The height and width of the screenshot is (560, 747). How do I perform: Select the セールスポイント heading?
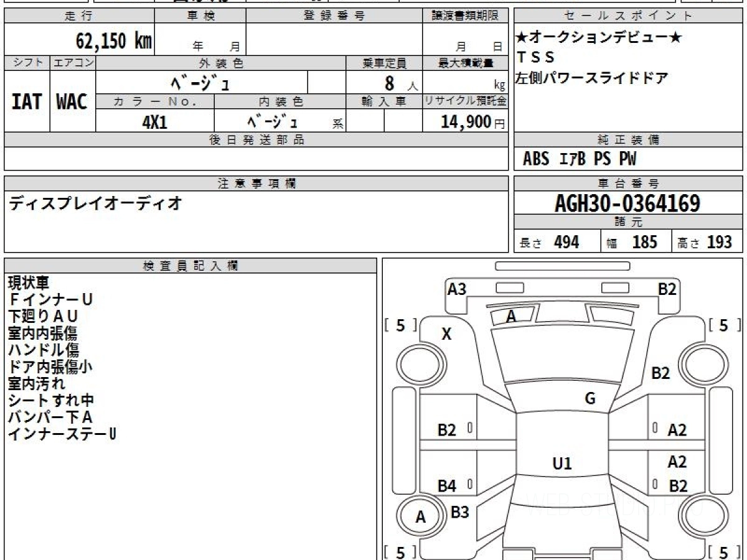(628, 16)
